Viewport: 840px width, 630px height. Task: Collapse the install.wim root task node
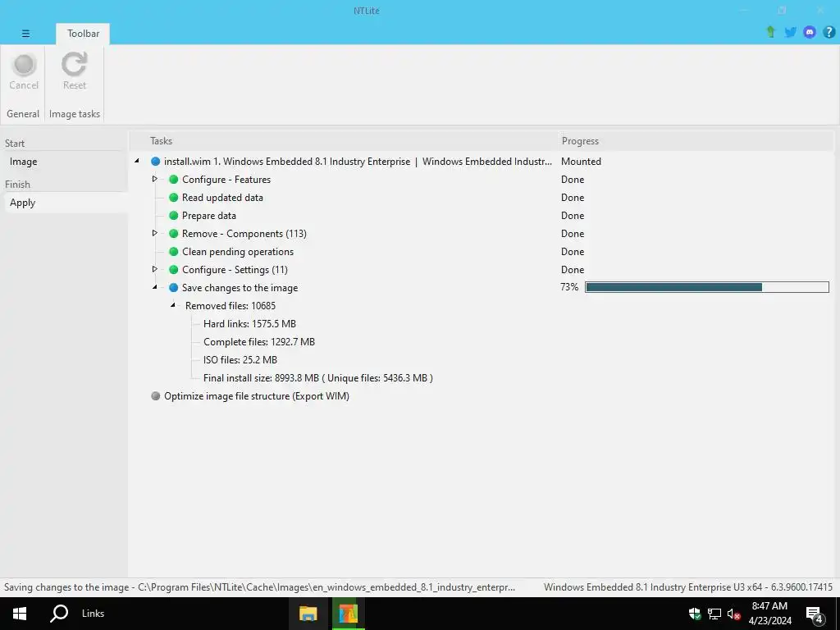click(137, 161)
